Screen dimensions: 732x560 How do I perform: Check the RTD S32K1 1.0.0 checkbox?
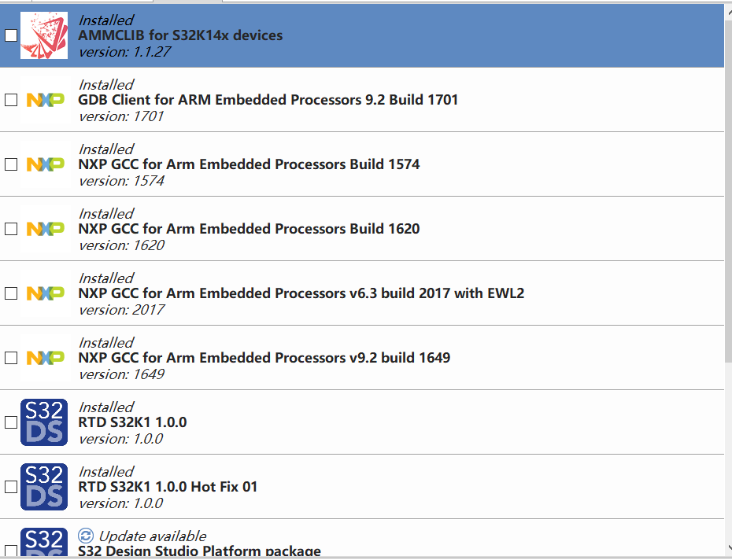(x=11, y=422)
